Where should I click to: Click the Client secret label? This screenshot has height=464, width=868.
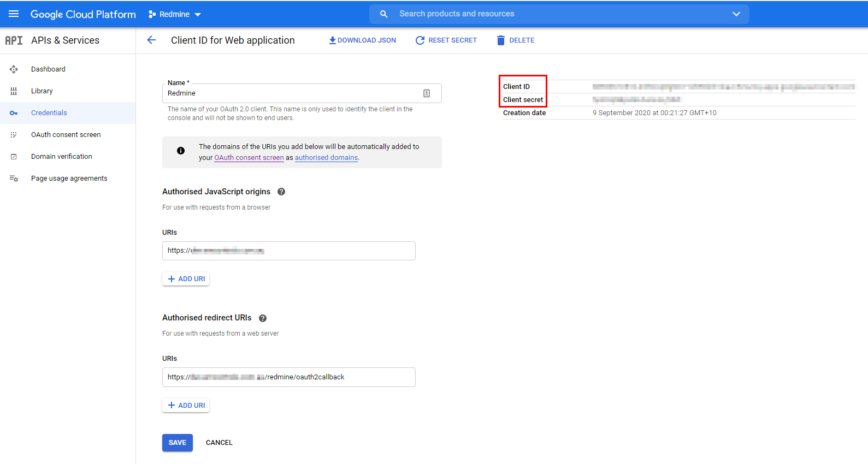click(x=523, y=100)
